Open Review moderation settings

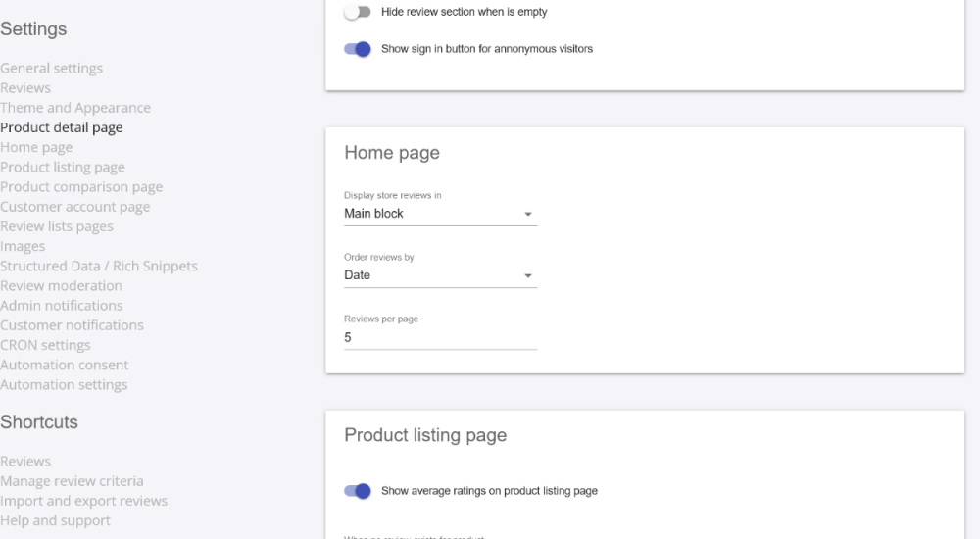coord(61,286)
